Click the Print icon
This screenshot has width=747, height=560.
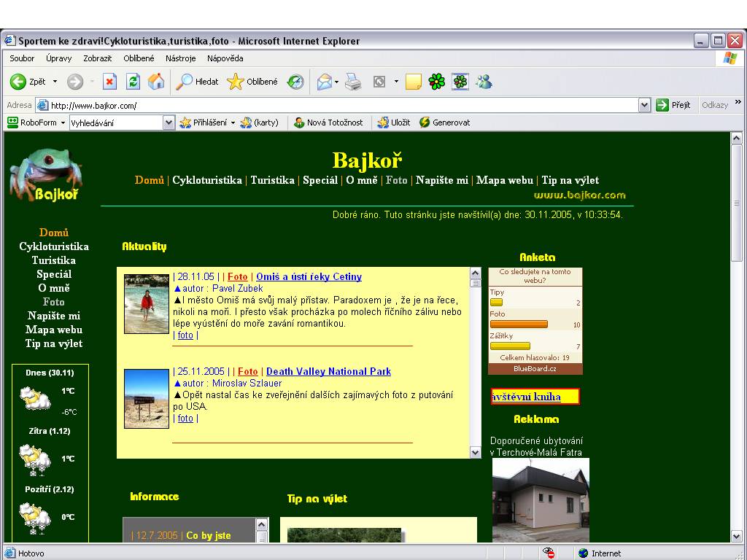pos(353,82)
